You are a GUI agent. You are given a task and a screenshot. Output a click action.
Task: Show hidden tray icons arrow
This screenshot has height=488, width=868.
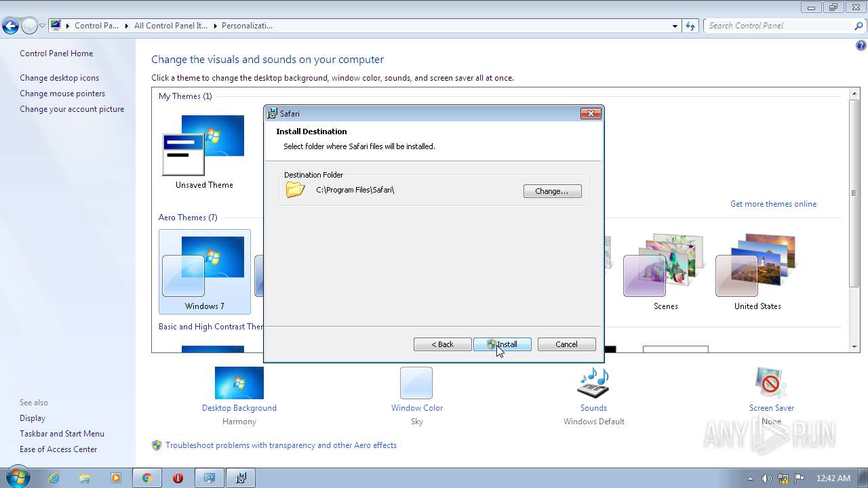750,479
